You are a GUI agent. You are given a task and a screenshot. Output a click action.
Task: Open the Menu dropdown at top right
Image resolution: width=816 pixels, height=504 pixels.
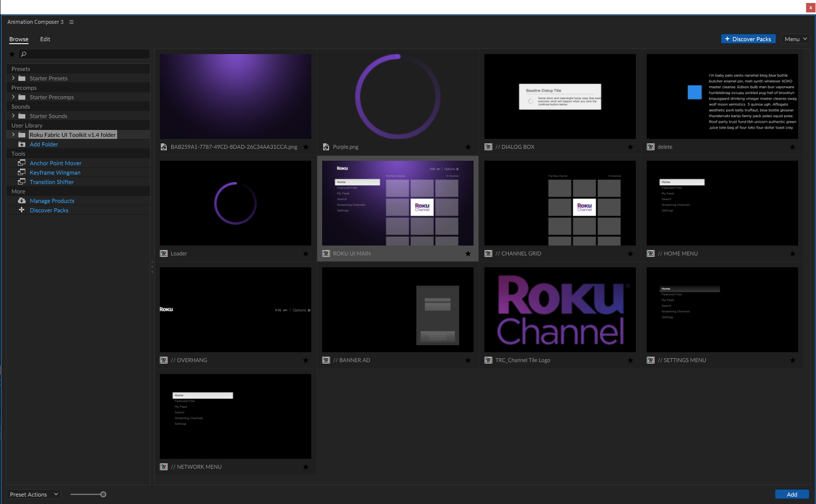(x=796, y=39)
